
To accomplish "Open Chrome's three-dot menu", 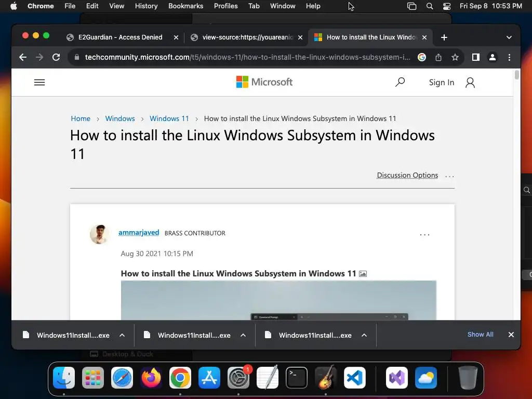I will (509, 57).
